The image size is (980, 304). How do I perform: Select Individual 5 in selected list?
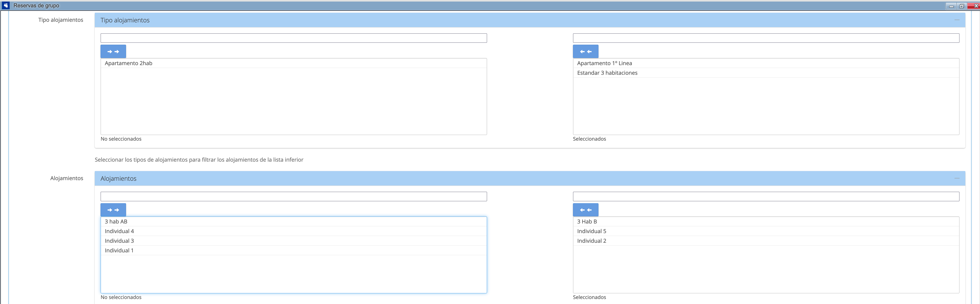point(591,231)
